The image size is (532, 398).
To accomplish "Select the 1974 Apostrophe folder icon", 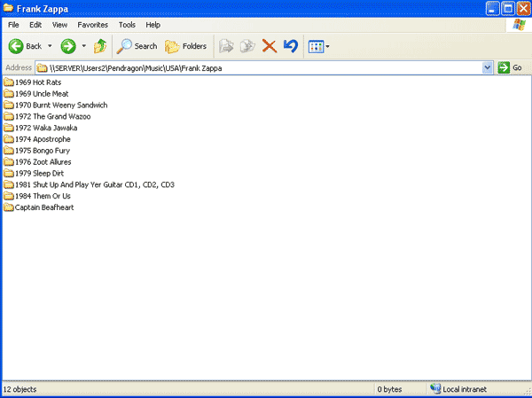I will click(9, 139).
